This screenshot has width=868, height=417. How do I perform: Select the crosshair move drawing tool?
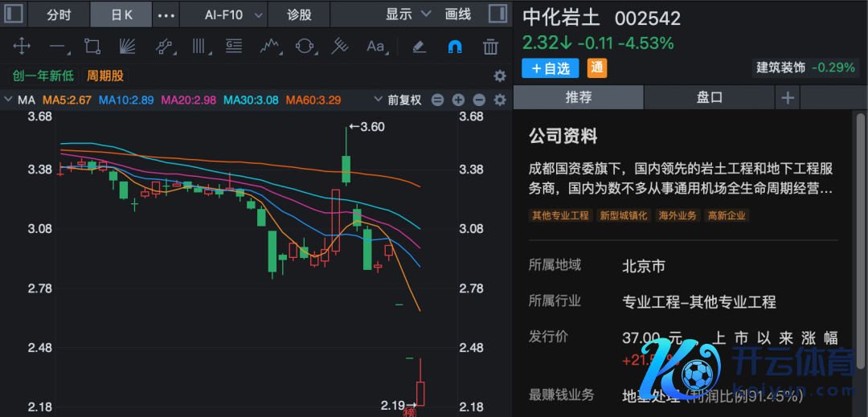22,47
